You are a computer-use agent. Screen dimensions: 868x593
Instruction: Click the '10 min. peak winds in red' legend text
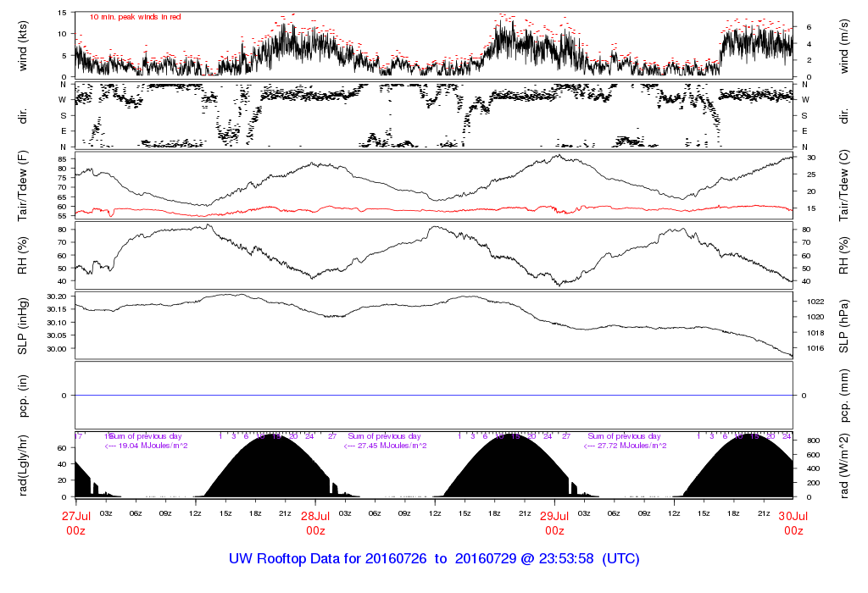coord(136,17)
